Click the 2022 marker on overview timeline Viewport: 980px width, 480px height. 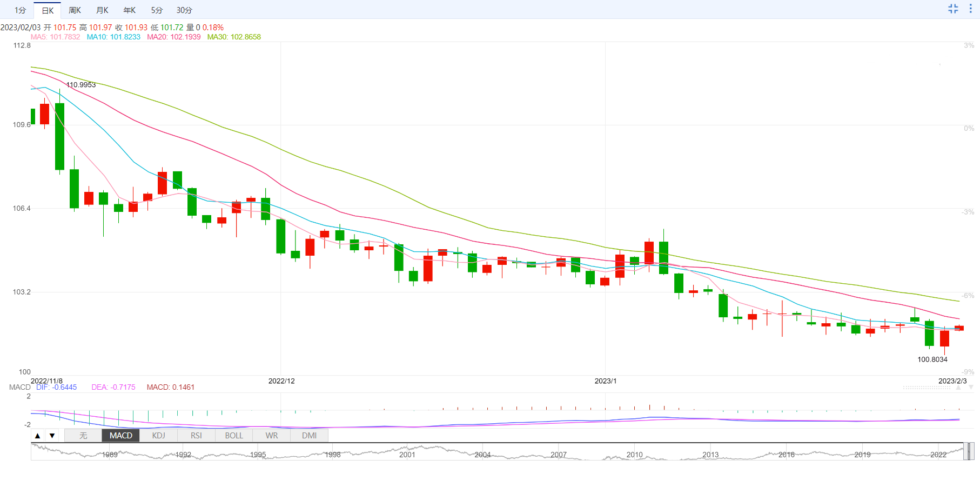coord(938,455)
